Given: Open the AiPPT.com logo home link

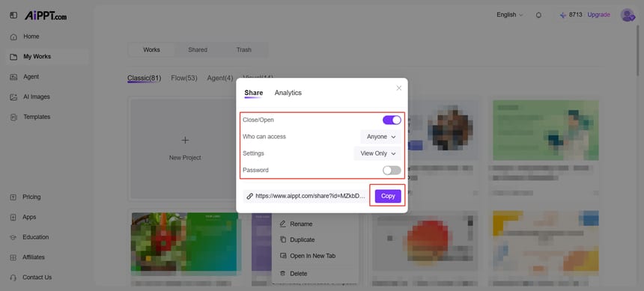Looking at the screenshot, I should [45, 16].
